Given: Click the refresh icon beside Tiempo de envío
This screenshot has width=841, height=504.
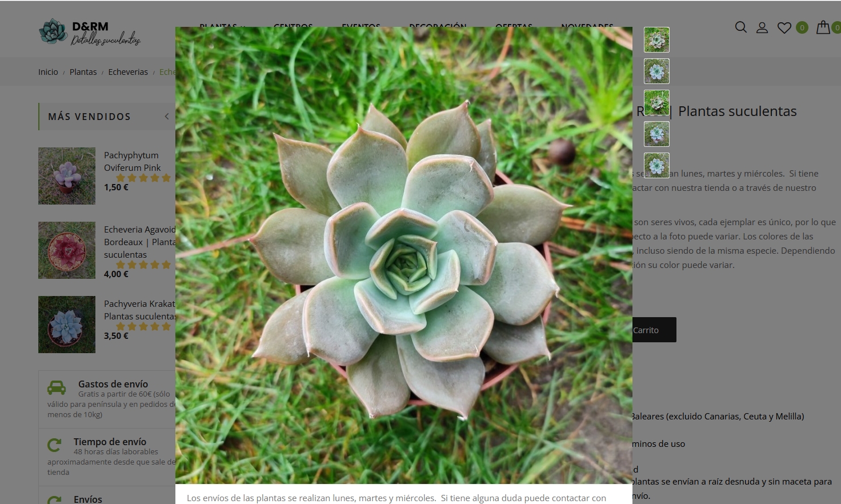Looking at the screenshot, I should click(55, 445).
